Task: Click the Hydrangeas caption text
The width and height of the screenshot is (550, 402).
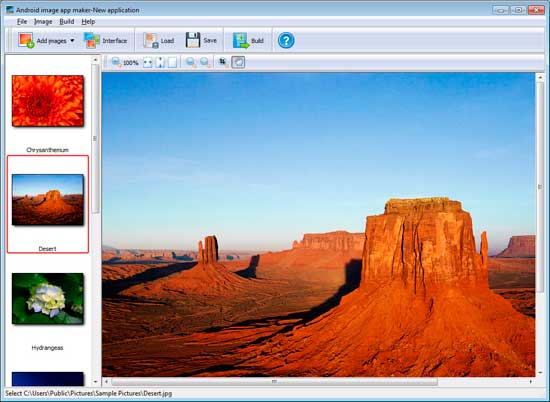Action: 47,348
